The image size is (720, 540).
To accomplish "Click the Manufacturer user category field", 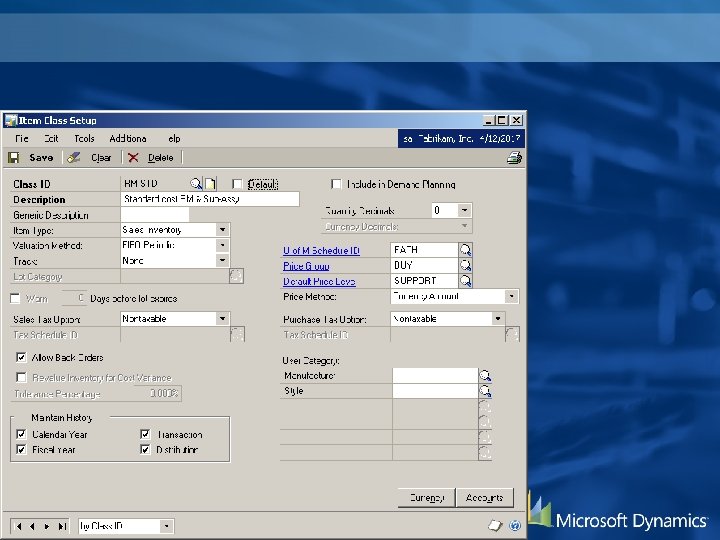I will coord(435,376).
